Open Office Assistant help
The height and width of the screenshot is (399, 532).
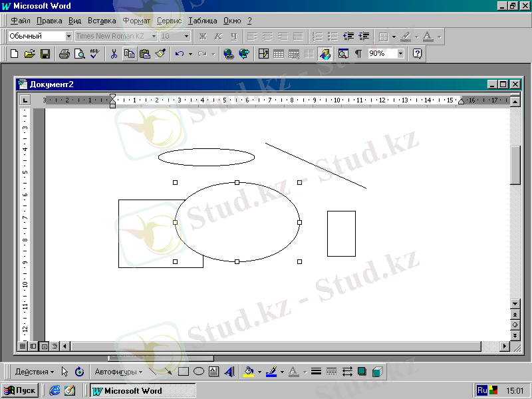click(x=417, y=54)
